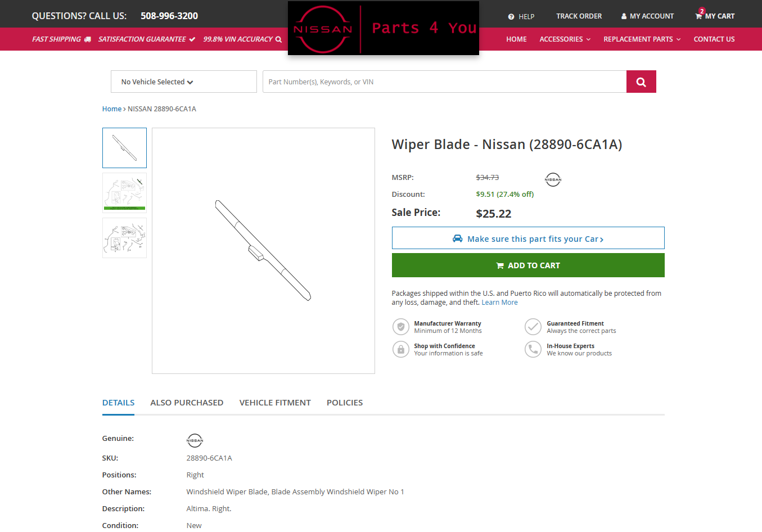Follow the Learn More link
762x532 pixels.
pyautogui.click(x=499, y=303)
